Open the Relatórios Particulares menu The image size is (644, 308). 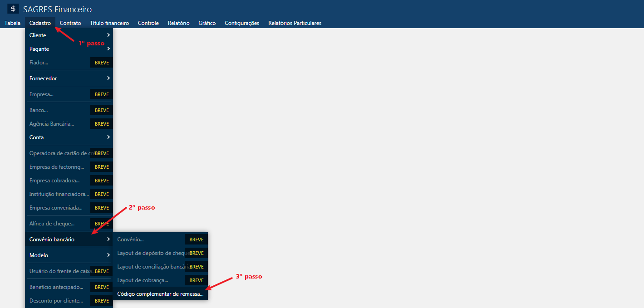coord(295,23)
